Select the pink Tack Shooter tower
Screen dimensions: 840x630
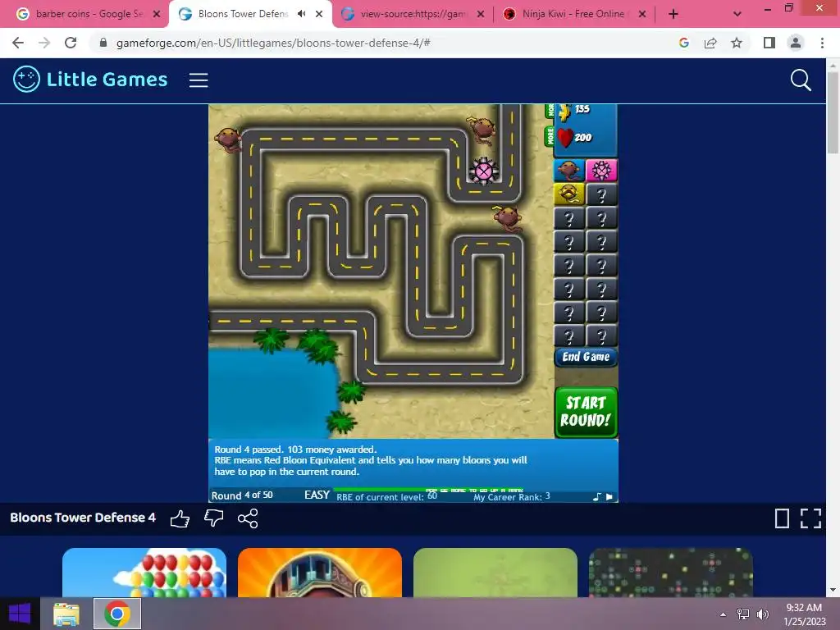click(601, 171)
